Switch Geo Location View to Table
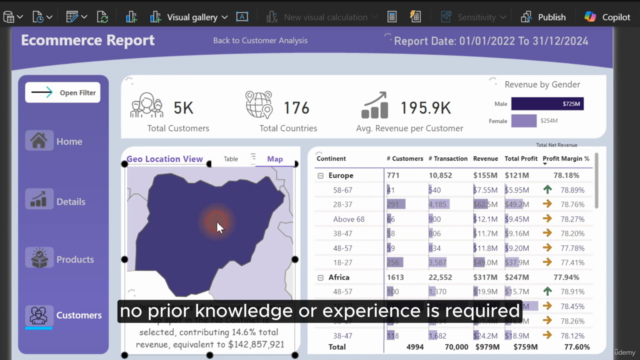640x360 pixels. (231, 159)
